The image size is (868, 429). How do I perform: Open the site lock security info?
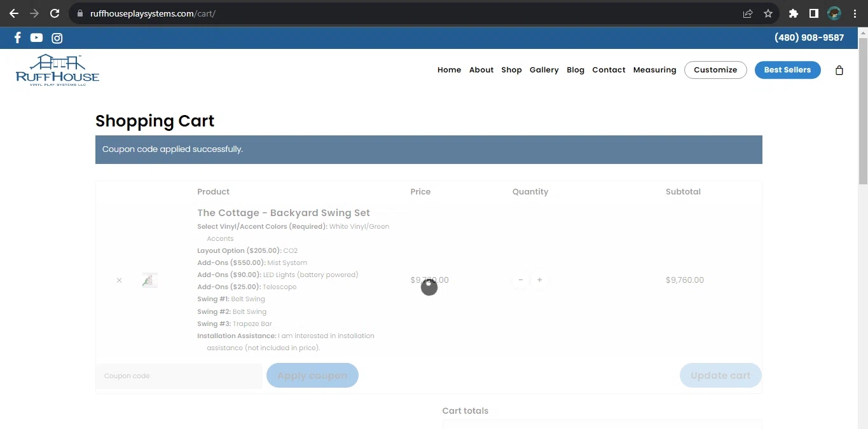79,13
